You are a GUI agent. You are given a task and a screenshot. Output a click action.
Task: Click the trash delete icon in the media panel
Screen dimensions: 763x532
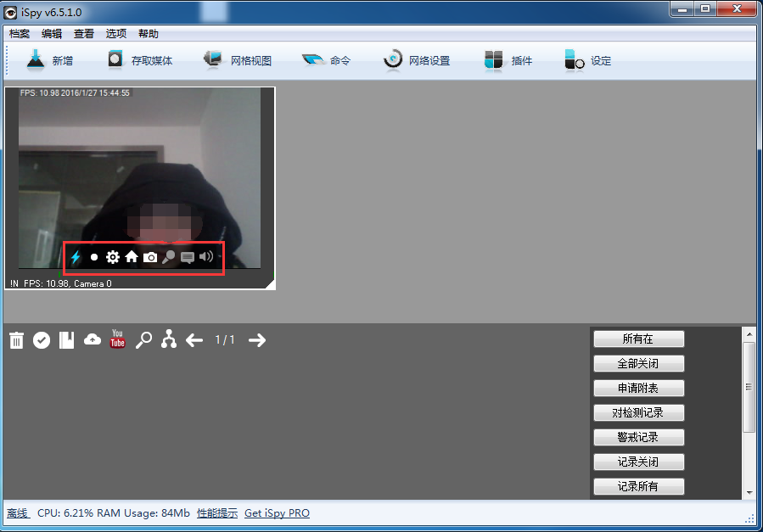point(16,340)
